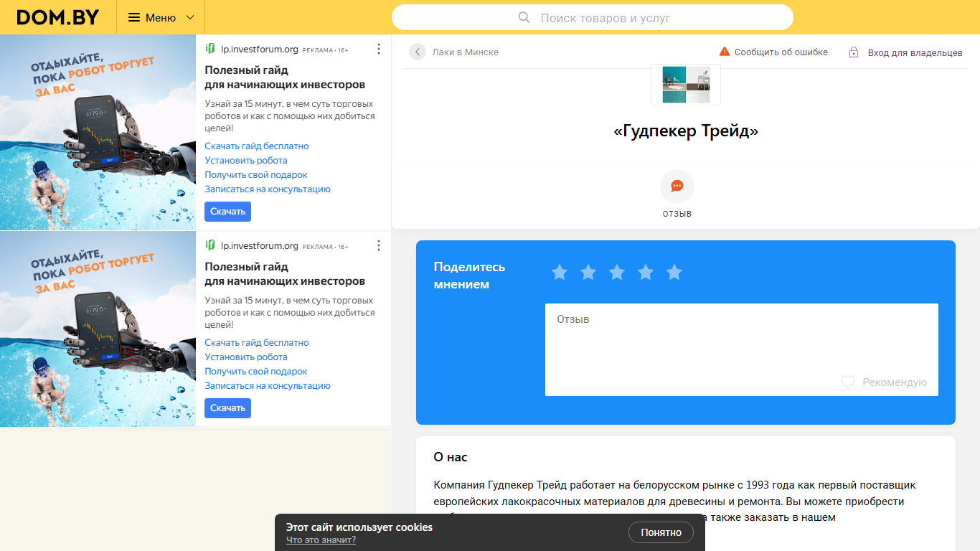Click the warning triangle icon
Image resolution: width=980 pixels, height=551 pixels.
point(725,52)
